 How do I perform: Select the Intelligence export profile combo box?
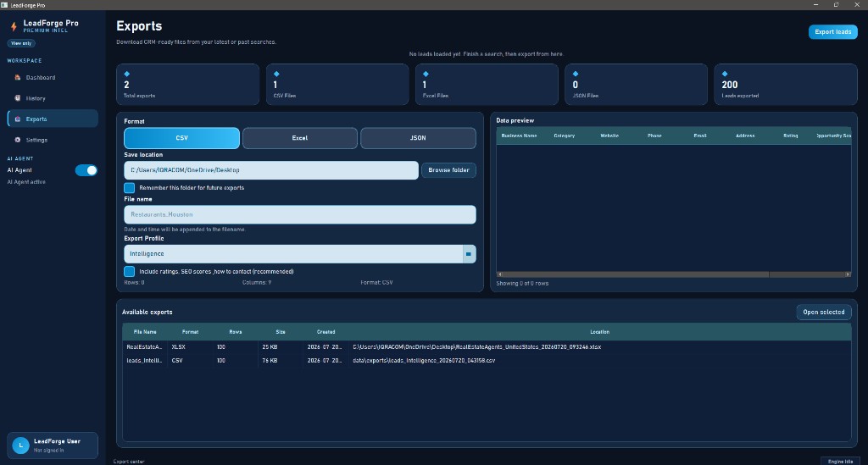(299, 254)
